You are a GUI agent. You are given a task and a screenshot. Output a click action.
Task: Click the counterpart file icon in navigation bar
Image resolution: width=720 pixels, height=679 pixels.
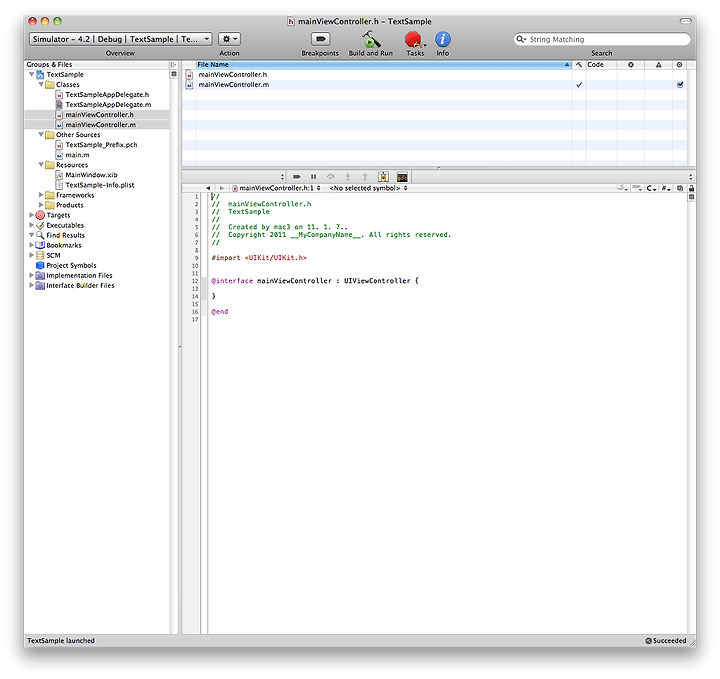click(x=680, y=188)
